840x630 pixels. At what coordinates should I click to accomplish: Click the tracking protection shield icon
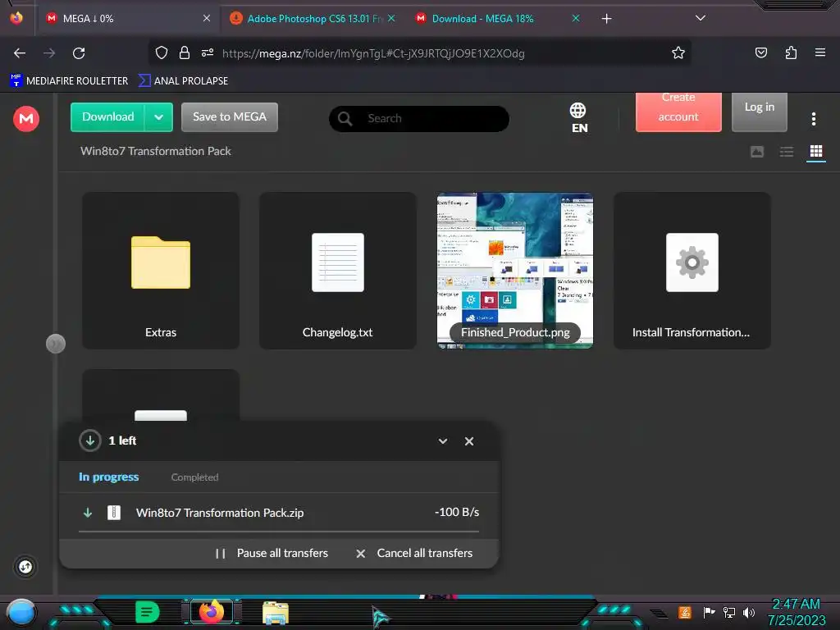[162, 52]
